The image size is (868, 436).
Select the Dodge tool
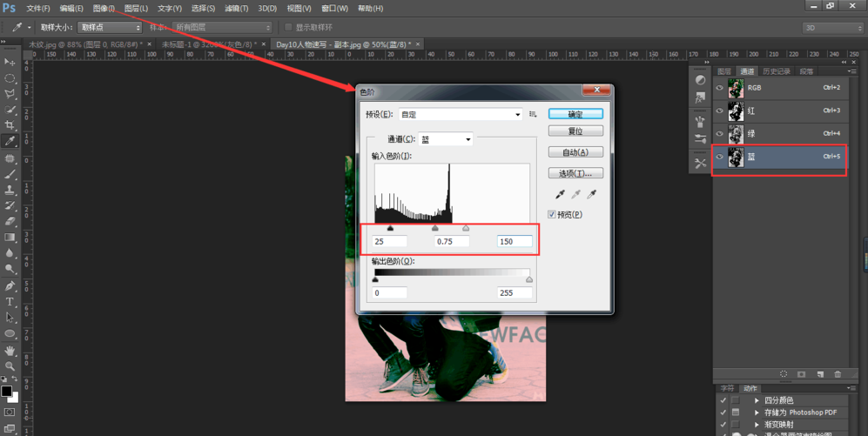[10, 269]
